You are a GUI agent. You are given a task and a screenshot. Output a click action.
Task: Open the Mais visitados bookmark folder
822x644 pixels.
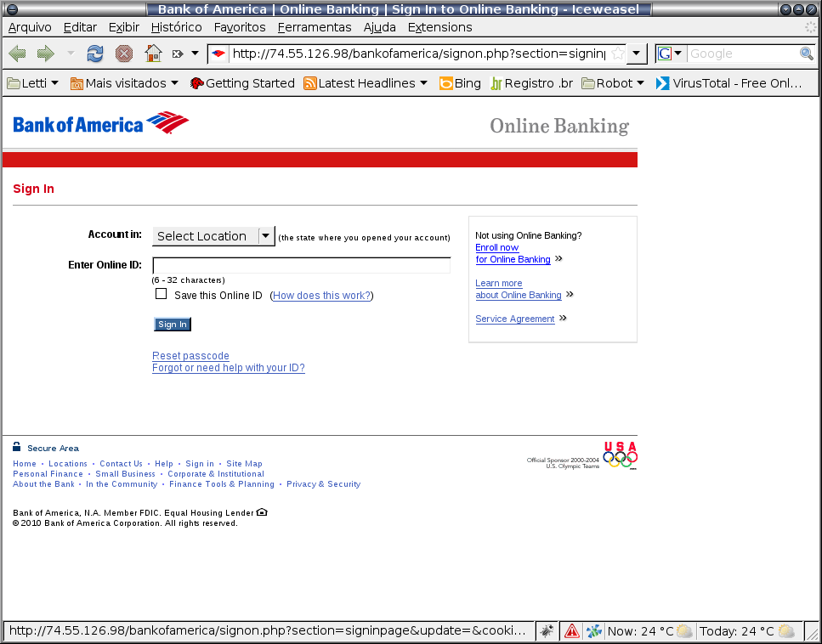[124, 83]
